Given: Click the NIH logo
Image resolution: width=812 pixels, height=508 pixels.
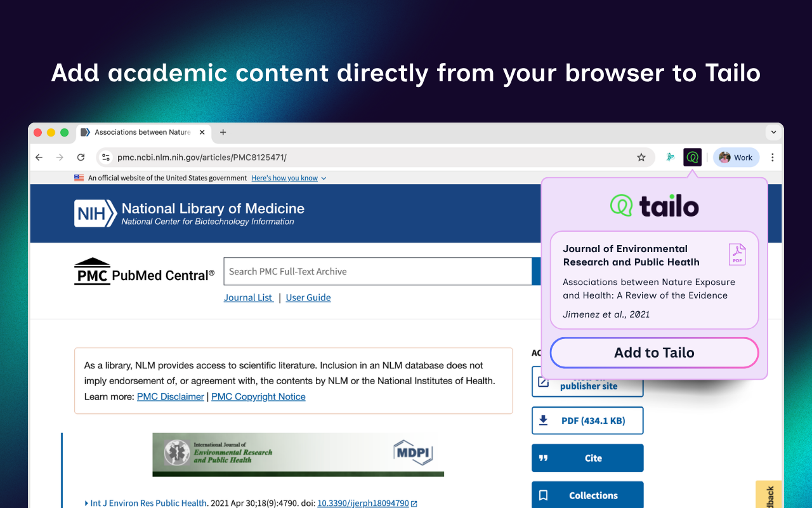Looking at the screenshot, I should point(95,213).
